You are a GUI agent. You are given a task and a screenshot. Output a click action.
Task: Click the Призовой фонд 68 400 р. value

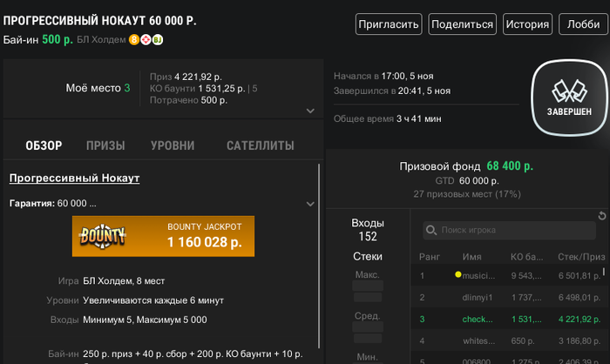[510, 166]
